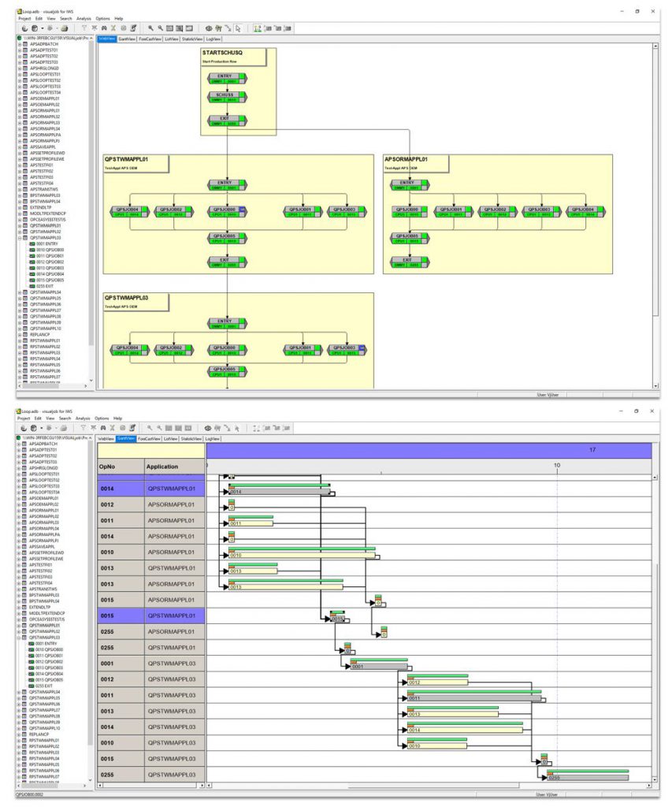Click the refresh icon at the toolbar's left
This screenshot has width=672, height=807.
coord(25,28)
